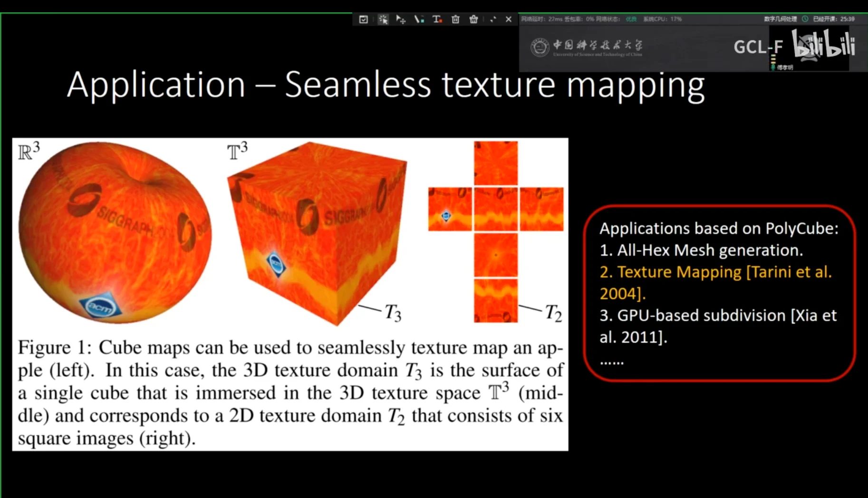Viewport: 868px width, 498px height.
Task: Click the '系统CPU: 17%' status readout
Action: [x=663, y=19]
